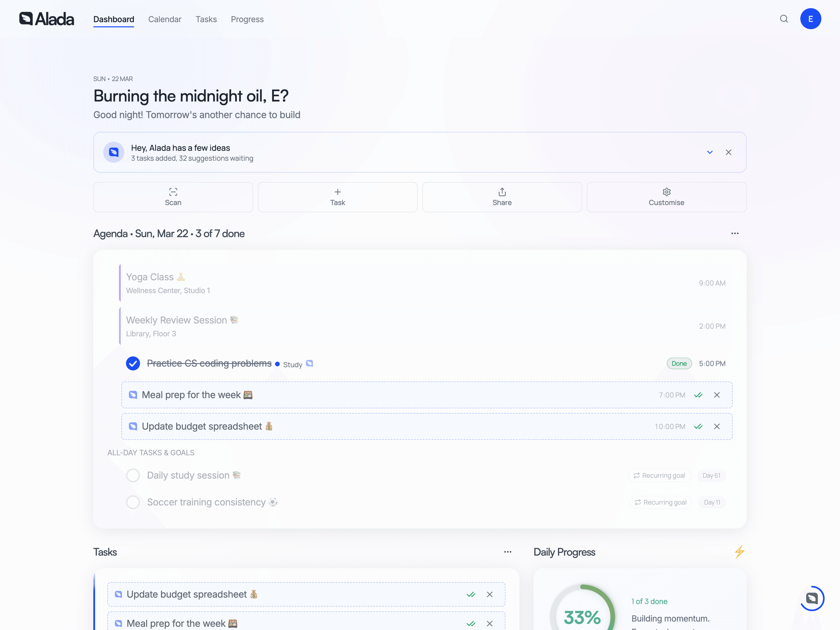
Task: Accept the Meal prep suggestion with double-check icon
Action: pos(699,395)
